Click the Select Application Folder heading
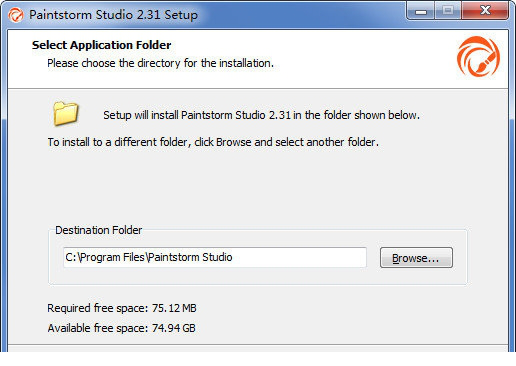This screenshot has width=516, height=366. (x=101, y=45)
